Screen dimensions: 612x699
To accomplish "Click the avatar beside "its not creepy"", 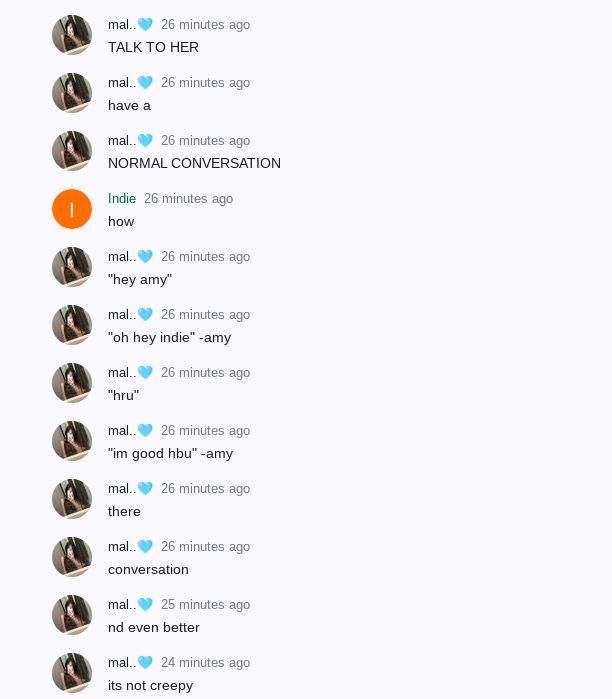I will (72, 672).
